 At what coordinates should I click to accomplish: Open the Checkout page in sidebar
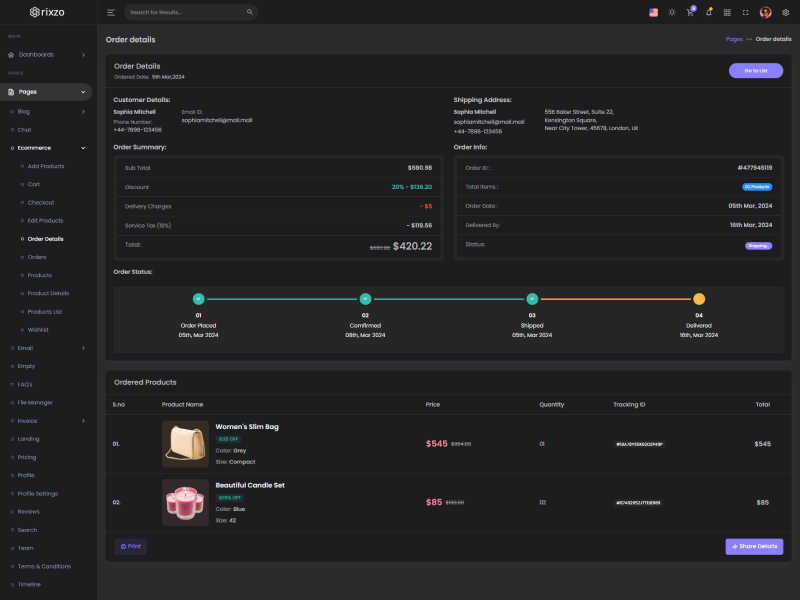coord(41,202)
